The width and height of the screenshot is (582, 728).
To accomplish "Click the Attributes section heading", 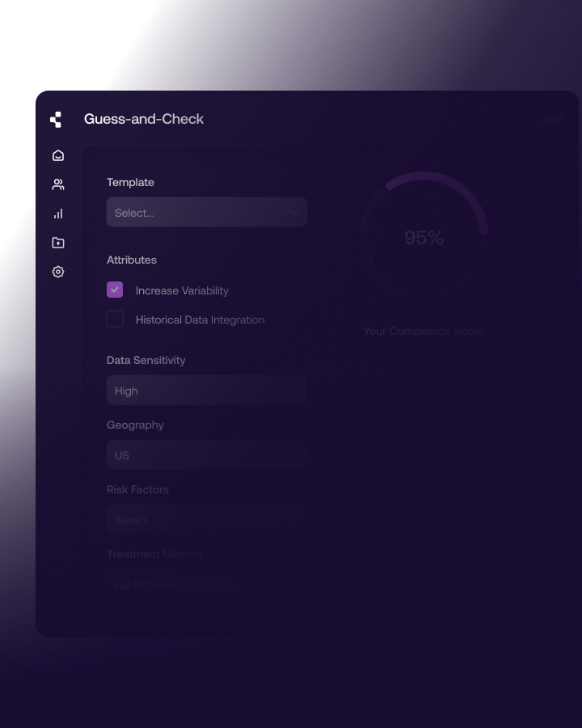I will click(x=132, y=260).
